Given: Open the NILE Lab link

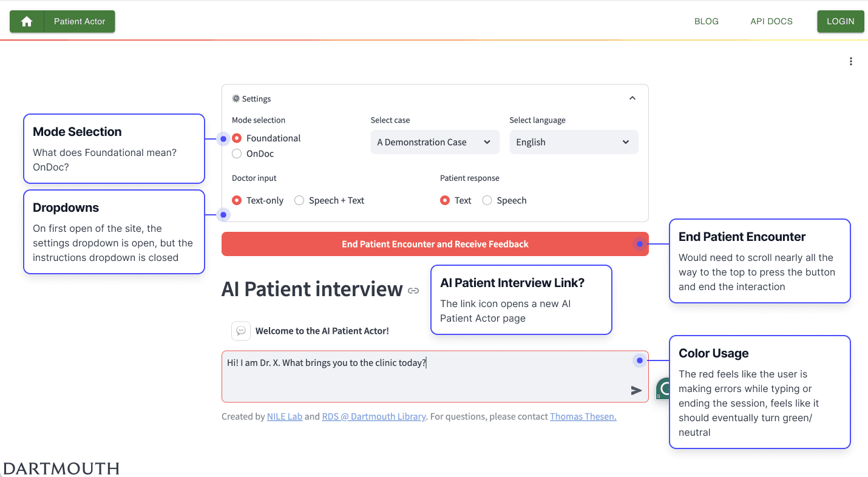Looking at the screenshot, I should pyautogui.click(x=285, y=416).
